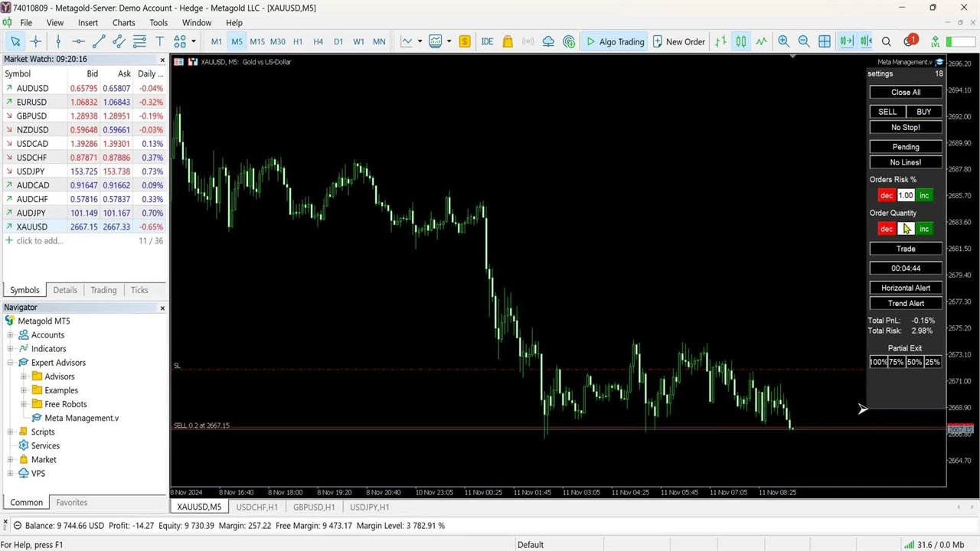The image size is (980, 551).
Task: Open the tile windows grid icon
Action: (x=825, y=41)
